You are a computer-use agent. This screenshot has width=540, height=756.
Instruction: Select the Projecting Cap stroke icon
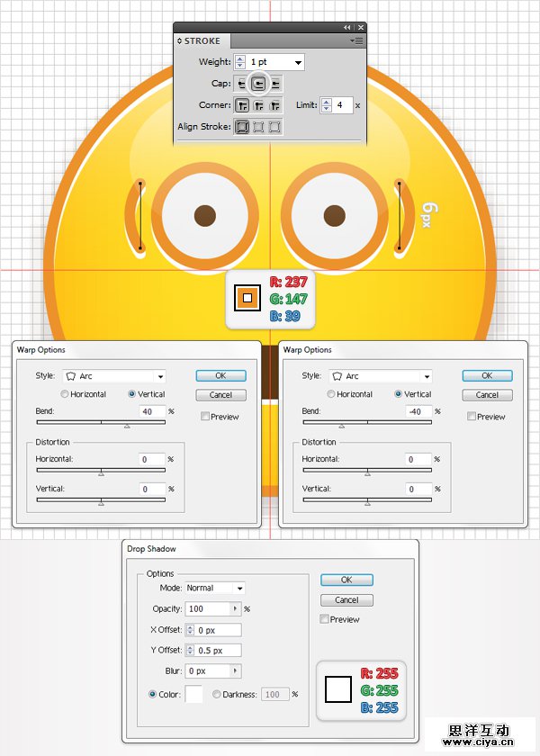pos(275,84)
